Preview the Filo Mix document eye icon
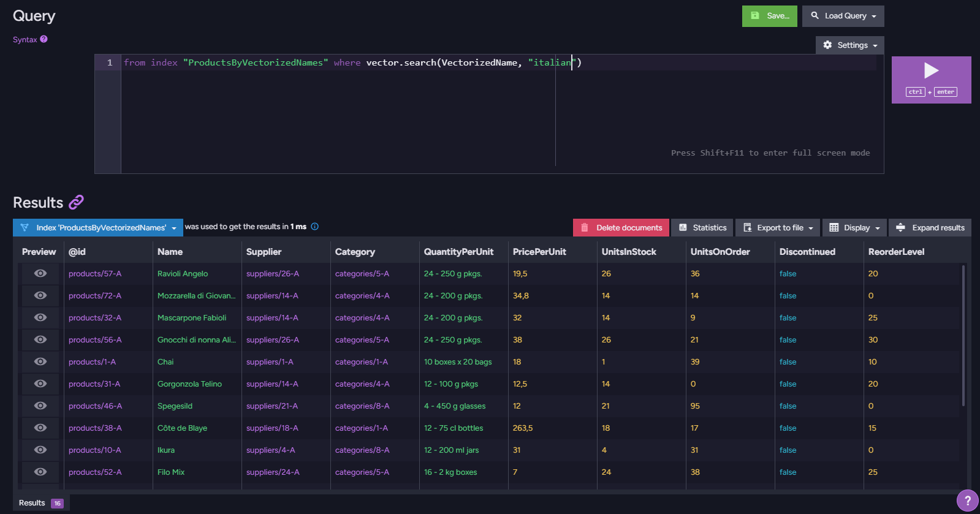This screenshot has width=980, height=514. [40, 472]
